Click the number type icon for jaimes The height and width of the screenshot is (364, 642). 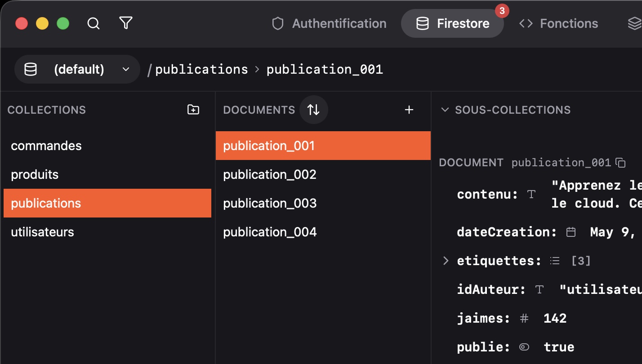click(x=524, y=318)
